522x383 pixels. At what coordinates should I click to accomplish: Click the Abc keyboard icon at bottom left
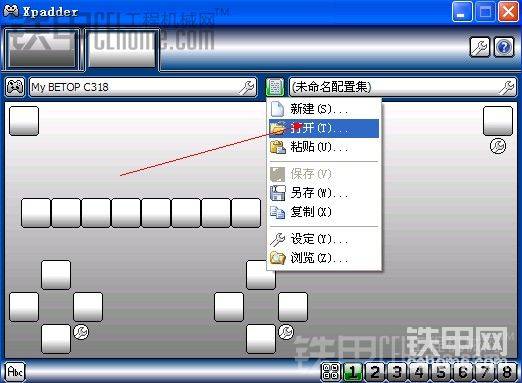[15, 371]
